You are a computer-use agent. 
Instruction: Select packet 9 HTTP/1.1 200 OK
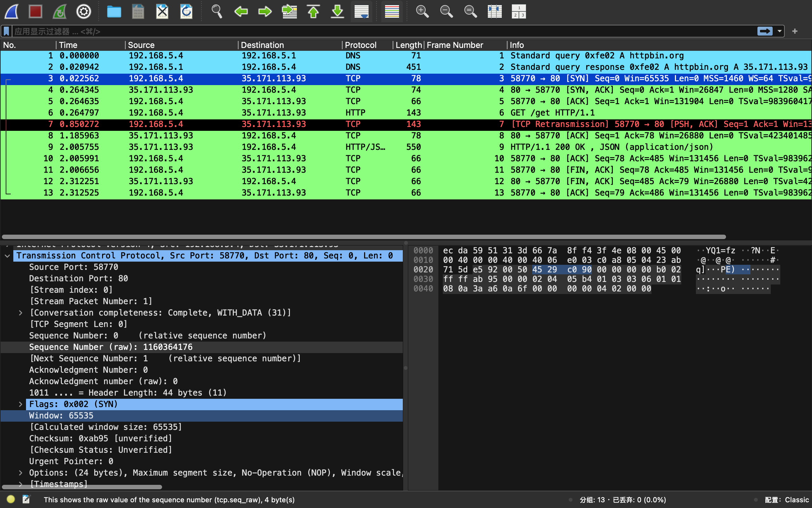point(406,147)
